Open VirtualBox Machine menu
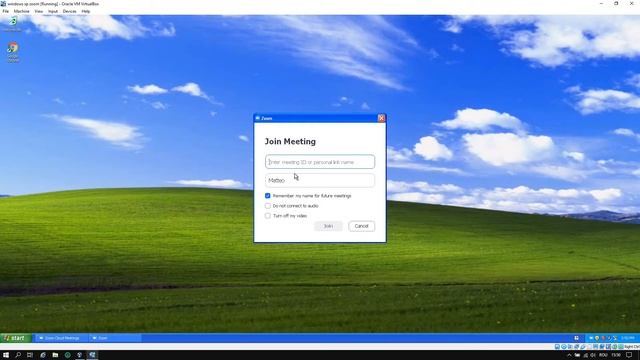Viewport: 640px width, 360px height. pos(22,11)
